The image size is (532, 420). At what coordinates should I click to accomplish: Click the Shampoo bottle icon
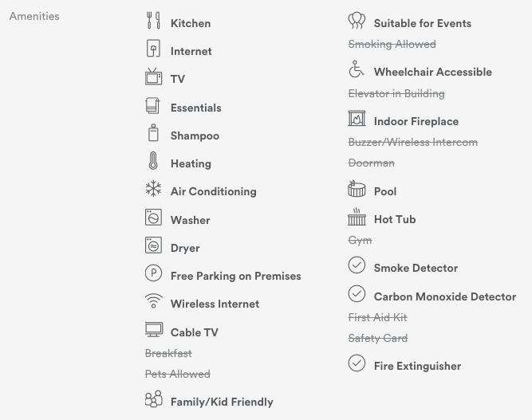coord(153,133)
